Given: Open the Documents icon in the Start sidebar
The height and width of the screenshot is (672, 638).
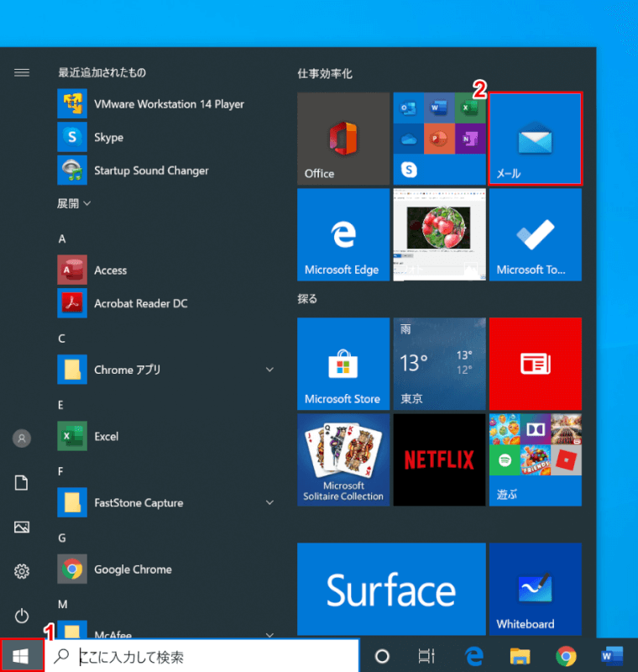Looking at the screenshot, I should (22, 482).
